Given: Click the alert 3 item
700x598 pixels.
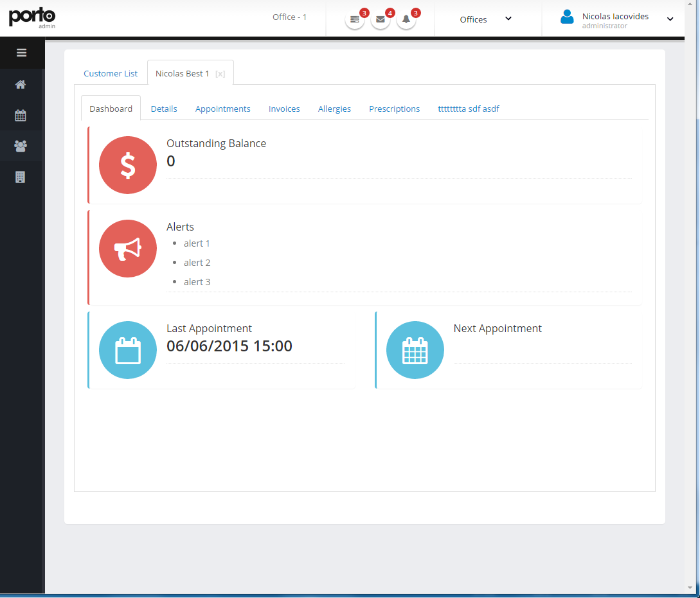Looking at the screenshot, I should 197,282.
